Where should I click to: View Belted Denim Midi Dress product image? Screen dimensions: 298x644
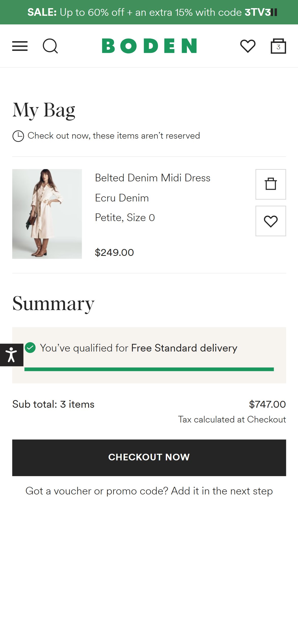coord(47,214)
